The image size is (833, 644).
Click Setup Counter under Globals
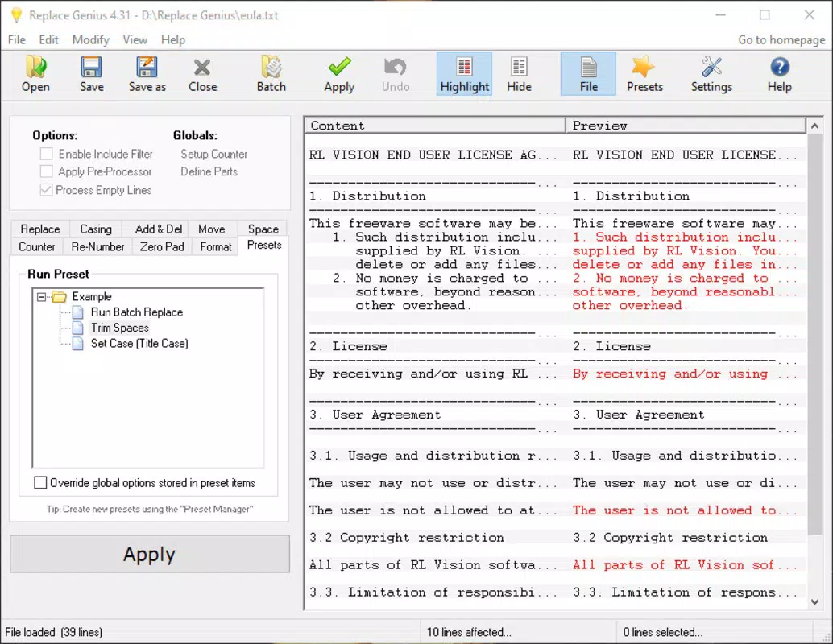coord(214,154)
